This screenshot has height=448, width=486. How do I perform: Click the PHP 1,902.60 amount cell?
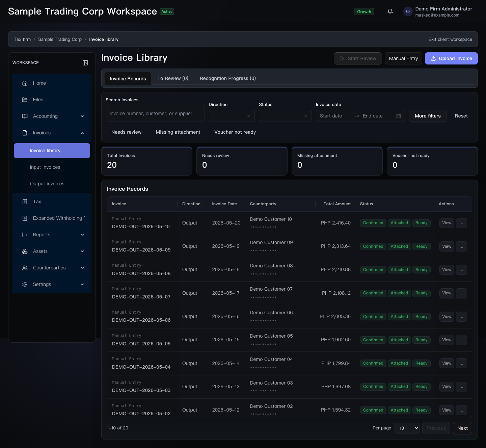[x=336, y=340]
